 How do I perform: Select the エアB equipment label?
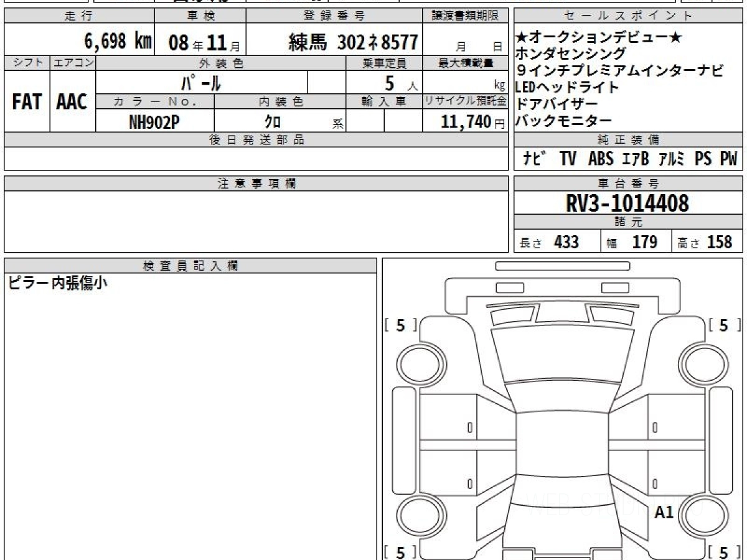tap(635, 159)
